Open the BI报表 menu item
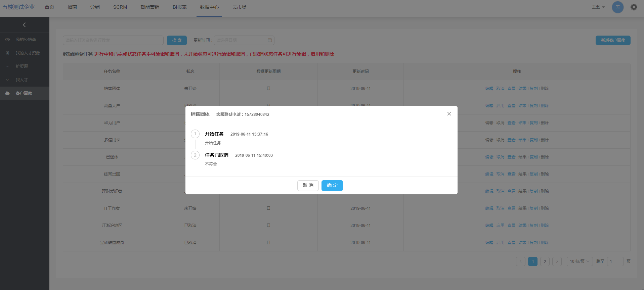The image size is (644, 290). [180, 7]
